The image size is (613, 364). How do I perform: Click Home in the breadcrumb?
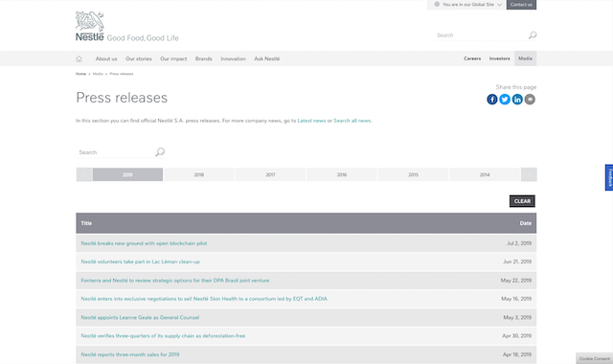click(x=80, y=74)
